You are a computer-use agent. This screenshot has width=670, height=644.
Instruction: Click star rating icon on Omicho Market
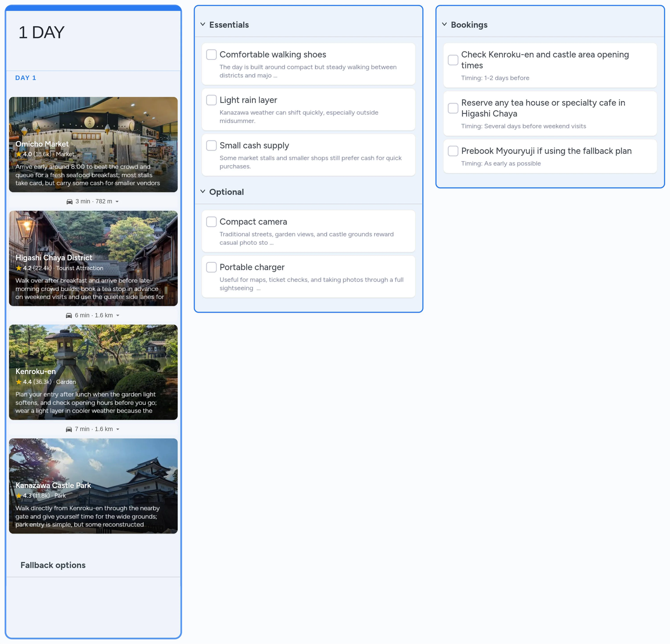[19, 154]
